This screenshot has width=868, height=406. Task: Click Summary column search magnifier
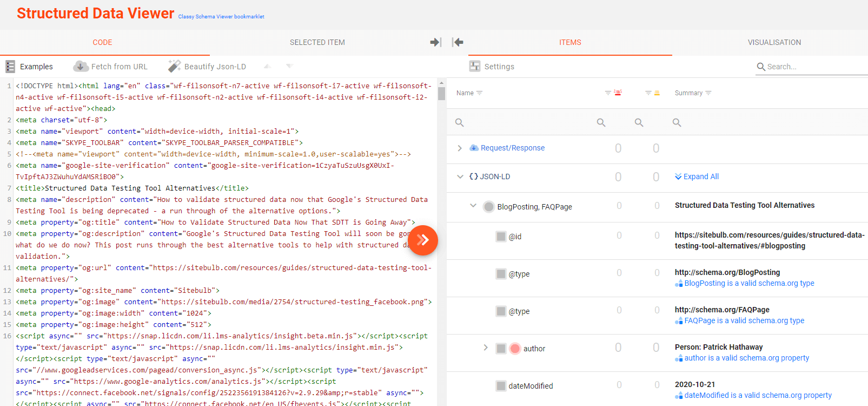click(x=677, y=123)
